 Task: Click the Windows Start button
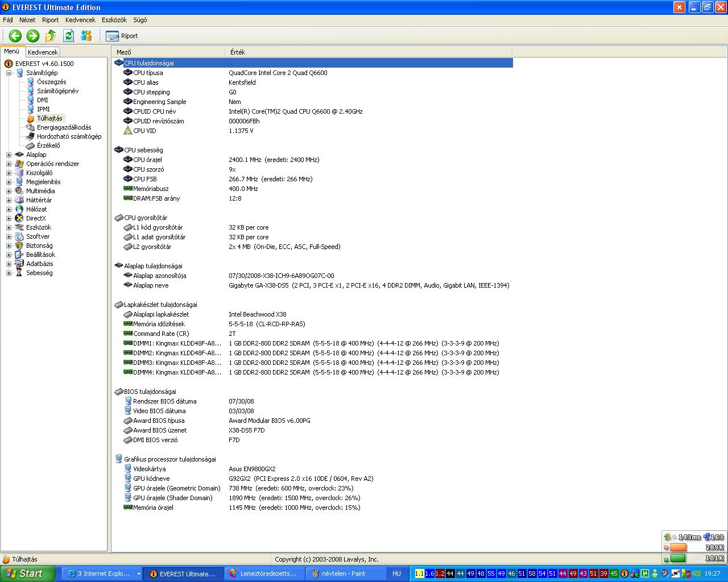click(x=28, y=573)
